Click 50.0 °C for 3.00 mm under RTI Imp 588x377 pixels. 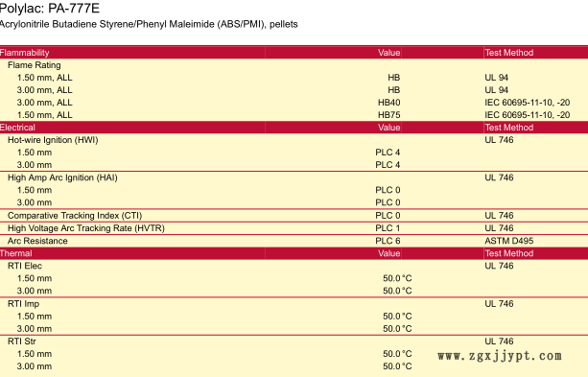(x=397, y=329)
